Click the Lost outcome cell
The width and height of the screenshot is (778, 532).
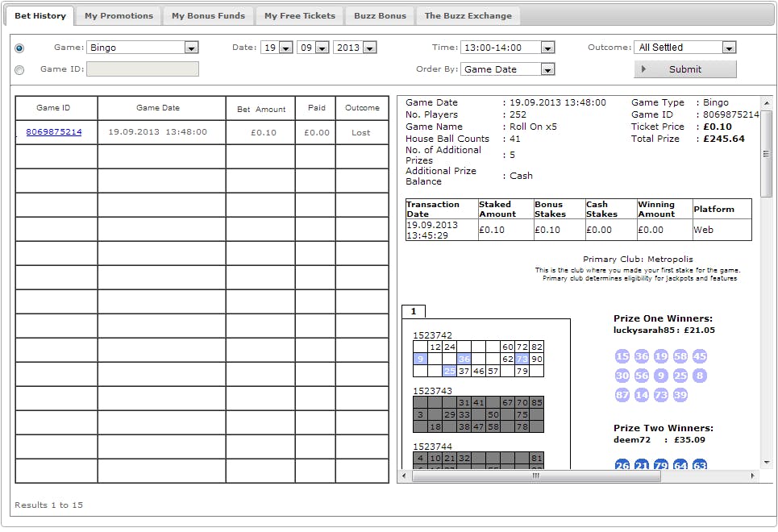pyautogui.click(x=360, y=132)
